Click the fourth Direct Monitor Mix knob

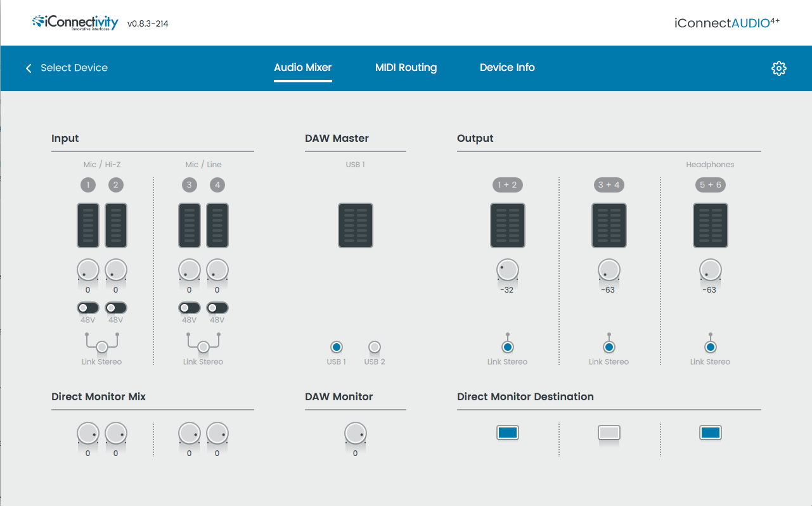tap(217, 433)
